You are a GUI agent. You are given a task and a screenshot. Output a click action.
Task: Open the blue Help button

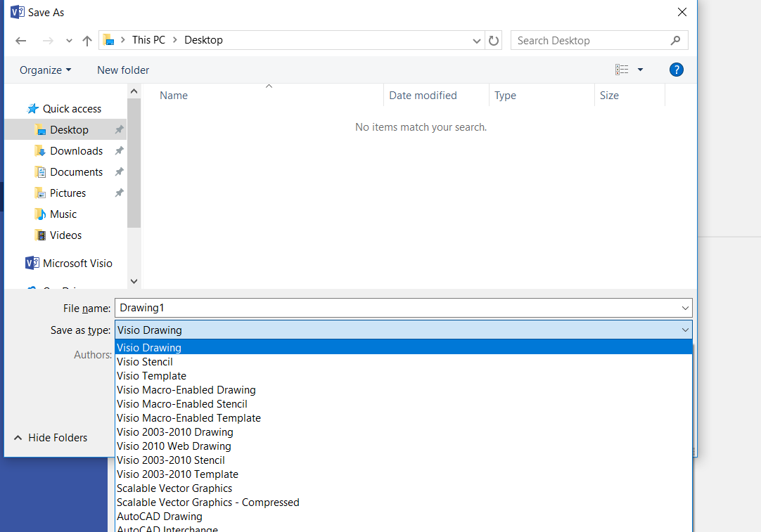(x=676, y=70)
